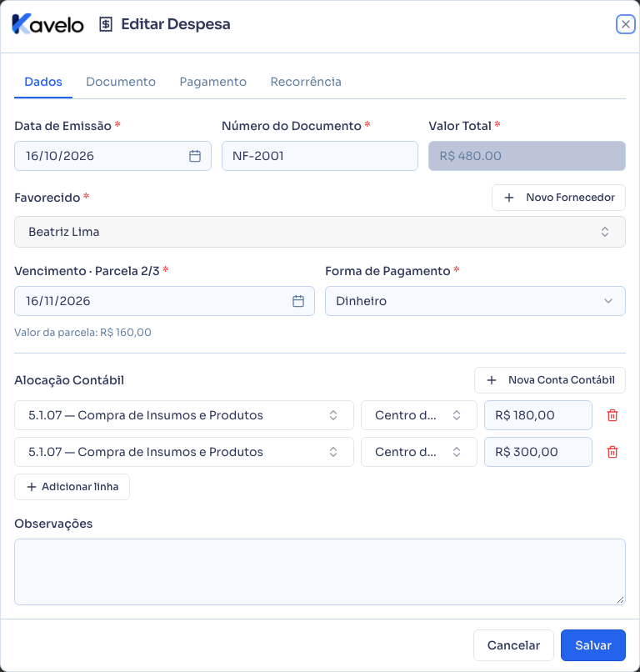640x672 pixels.
Task: Open calendar picker for Data de Emissão
Action: [x=195, y=156]
